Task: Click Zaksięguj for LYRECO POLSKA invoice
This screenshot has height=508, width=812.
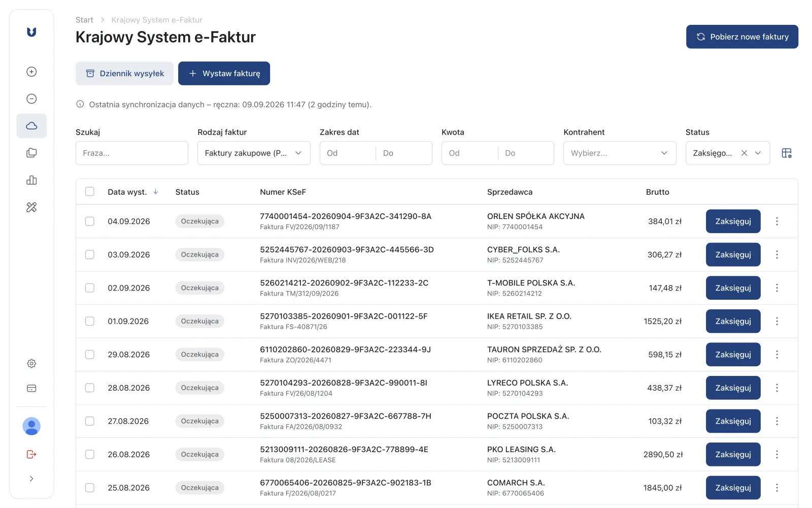Action: 733,388
